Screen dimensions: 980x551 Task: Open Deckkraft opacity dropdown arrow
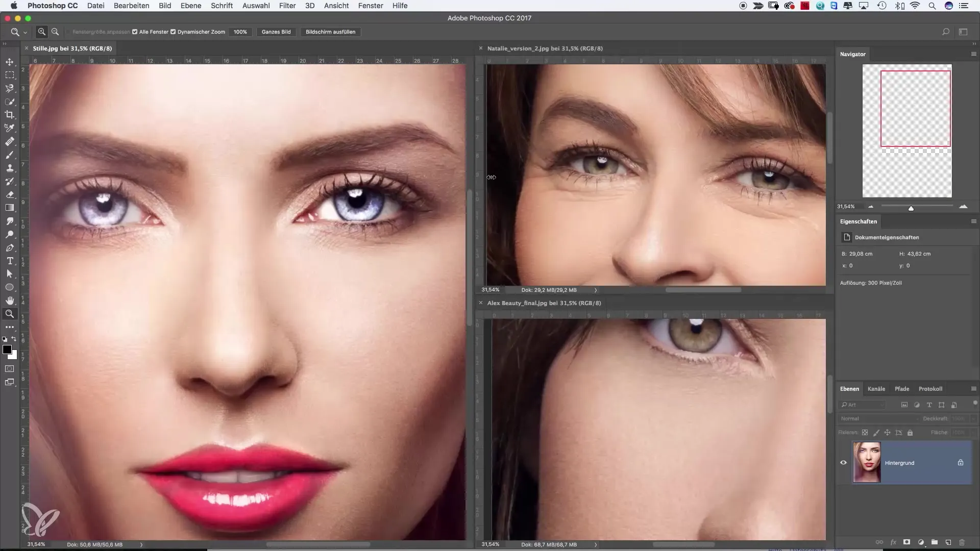point(974,418)
